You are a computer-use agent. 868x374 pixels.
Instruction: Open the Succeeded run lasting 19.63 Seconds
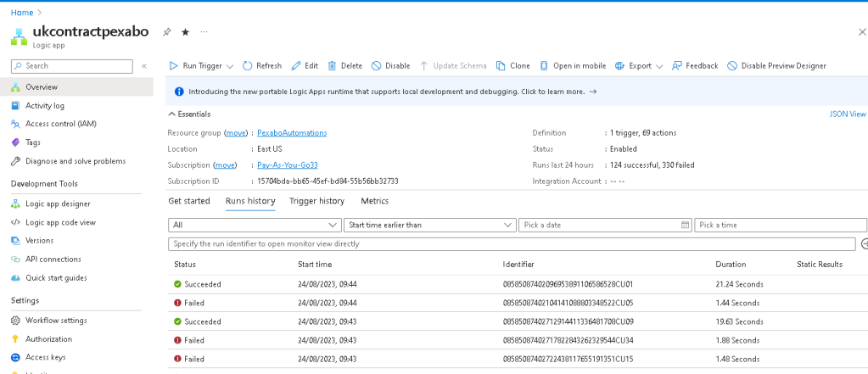pyautogui.click(x=517, y=321)
